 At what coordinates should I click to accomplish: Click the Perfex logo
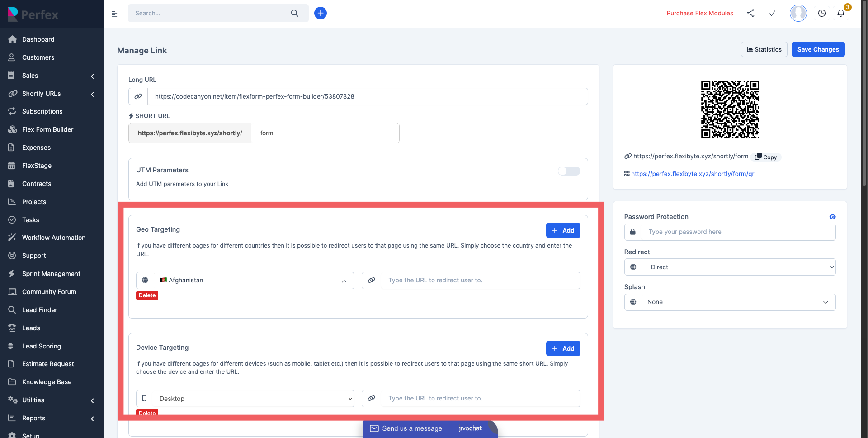pos(33,14)
